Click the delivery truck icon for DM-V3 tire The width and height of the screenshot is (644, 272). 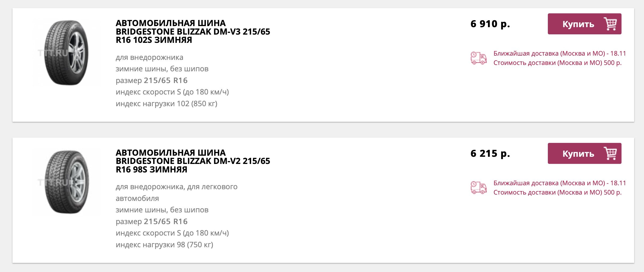point(479,58)
